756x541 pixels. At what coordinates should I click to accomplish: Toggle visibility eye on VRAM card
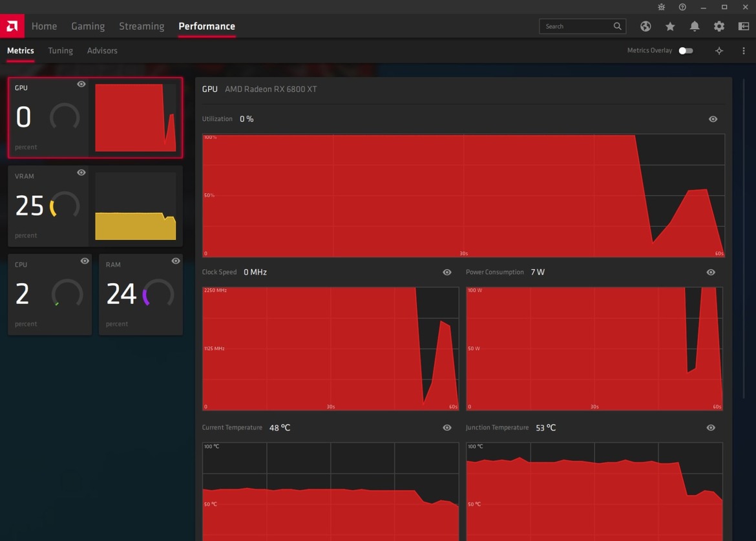(x=81, y=172)
